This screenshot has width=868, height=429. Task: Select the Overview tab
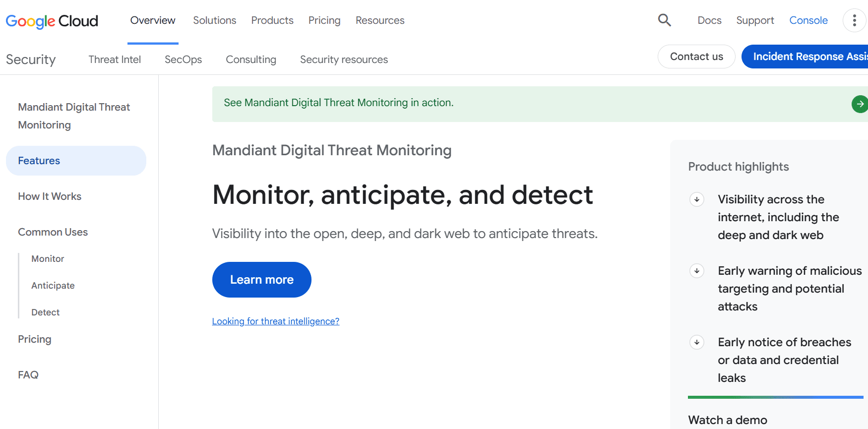tap(153, 20)
